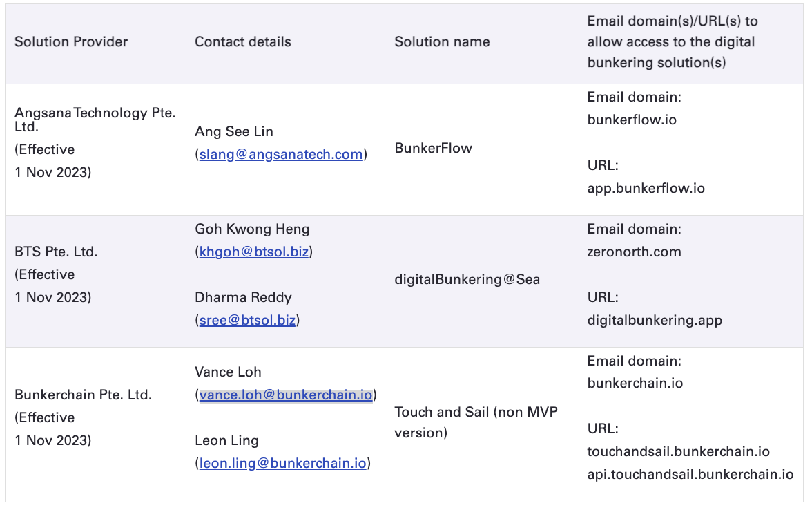Viewport: 812px width, 510px height.
Task: Select the Solution name column header
Action: click(x=442, y=41)
